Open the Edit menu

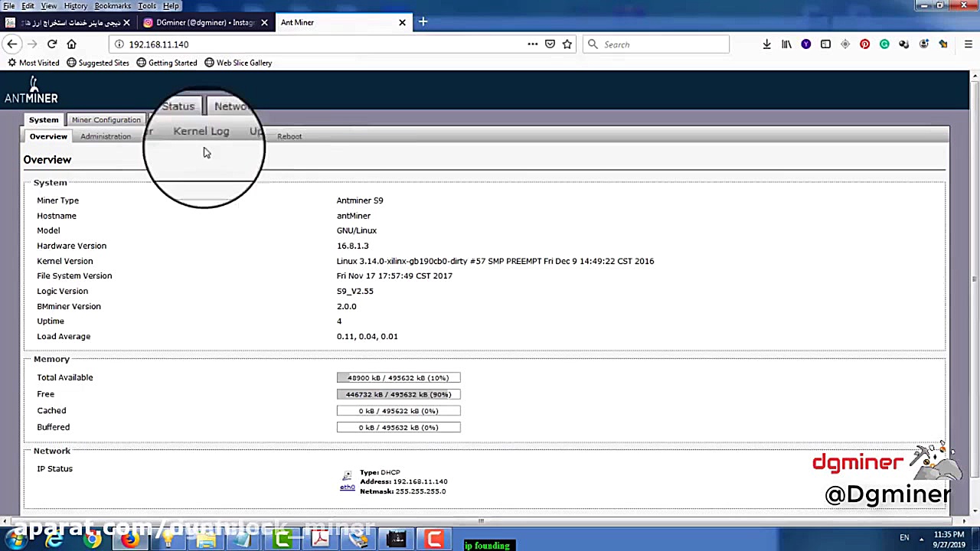click(28, 5)
